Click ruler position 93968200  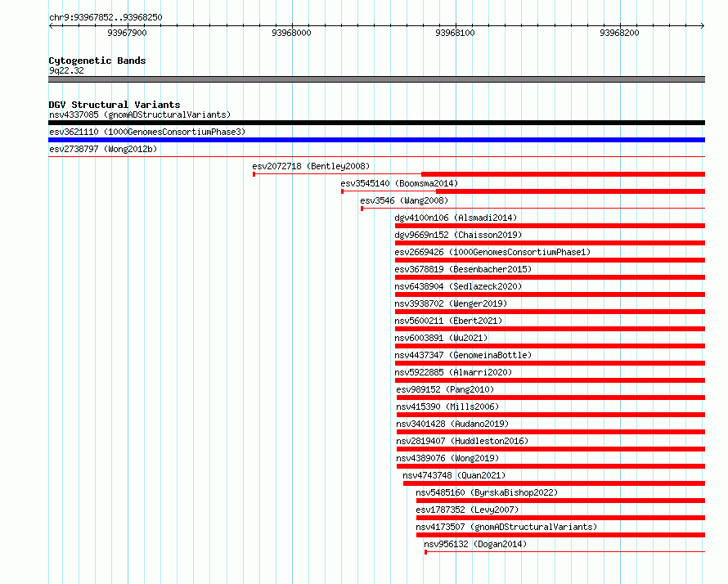[x=619, y=33]
